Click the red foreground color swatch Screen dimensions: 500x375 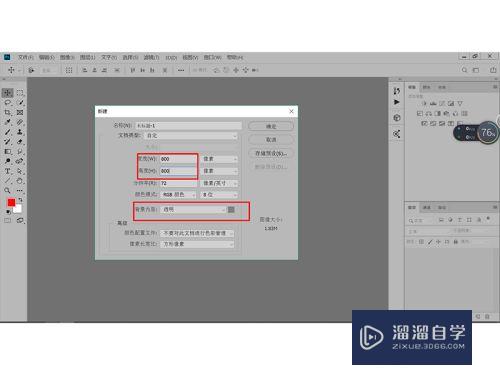[x=11, y=202]
